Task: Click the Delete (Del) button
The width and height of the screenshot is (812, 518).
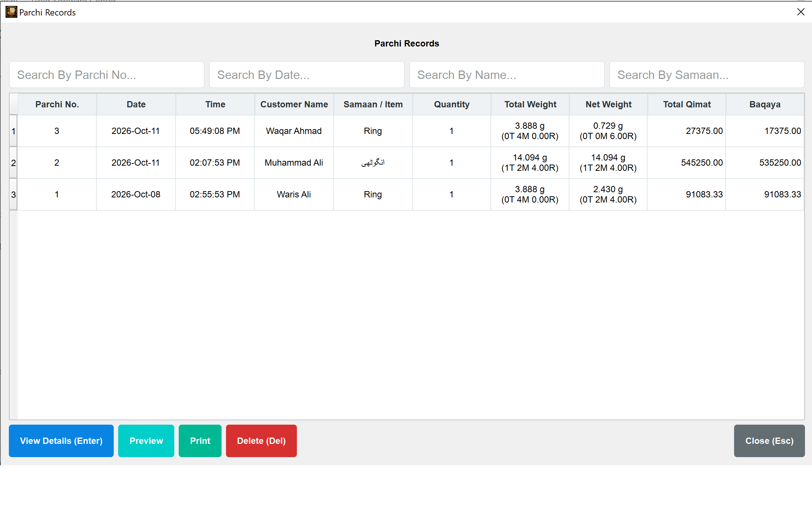Action: (261, 441)
